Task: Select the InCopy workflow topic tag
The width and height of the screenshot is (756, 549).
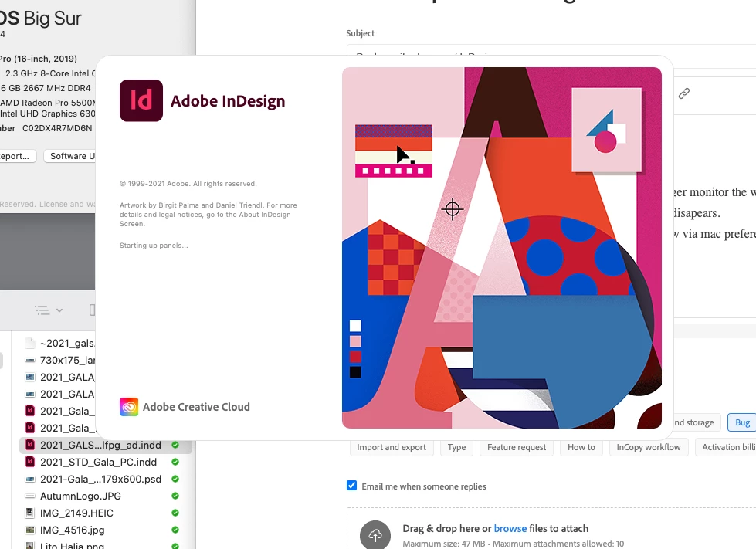Action: click(649, 447)
